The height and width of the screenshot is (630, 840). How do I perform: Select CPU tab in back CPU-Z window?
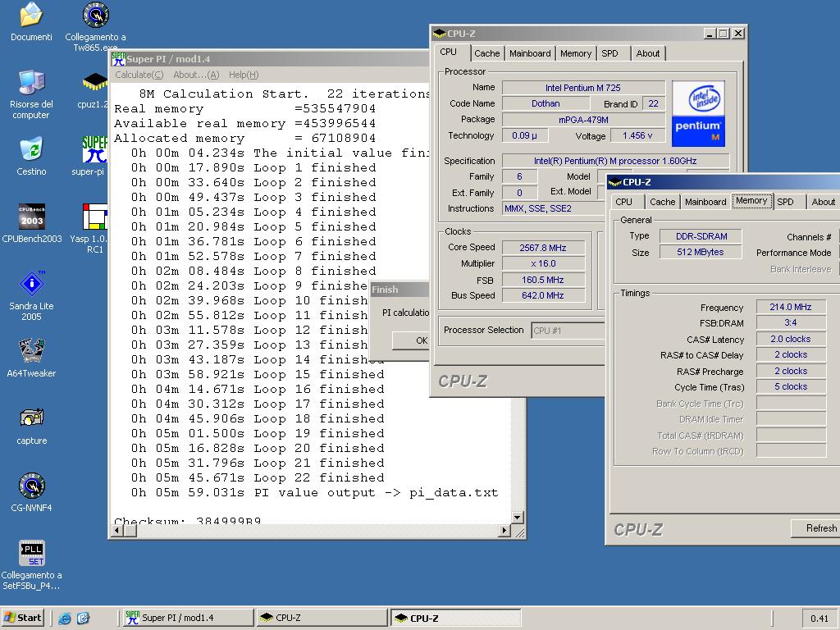449,52
